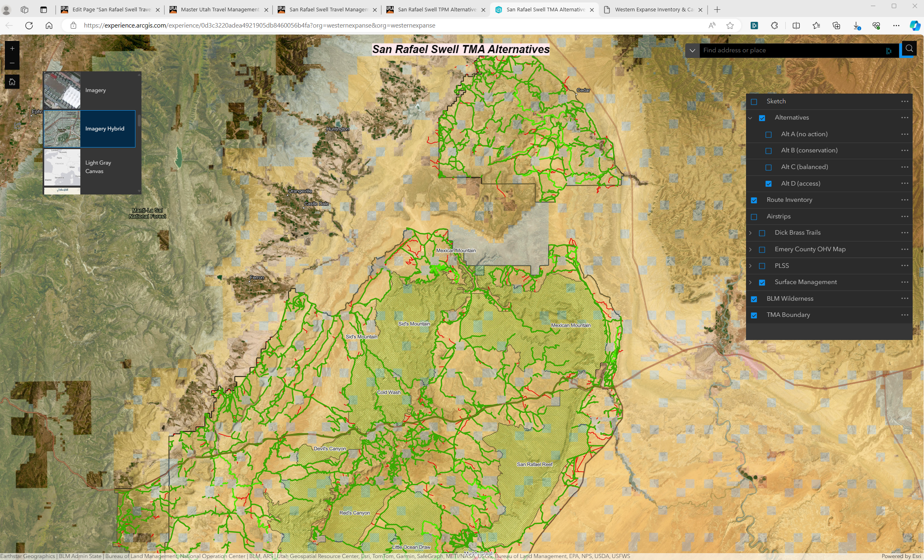Switch to Western Expanse Inventory browser tab

tap(653, 10)
